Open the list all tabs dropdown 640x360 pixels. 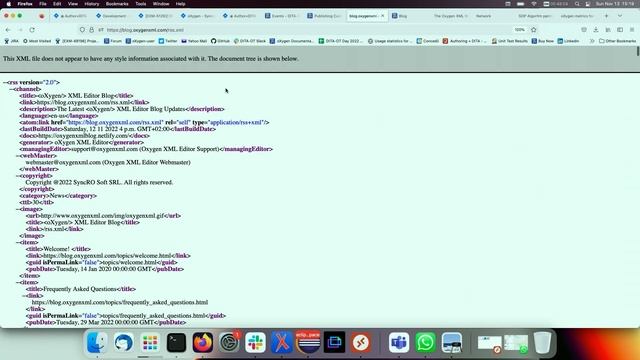[x=620, y=16]
